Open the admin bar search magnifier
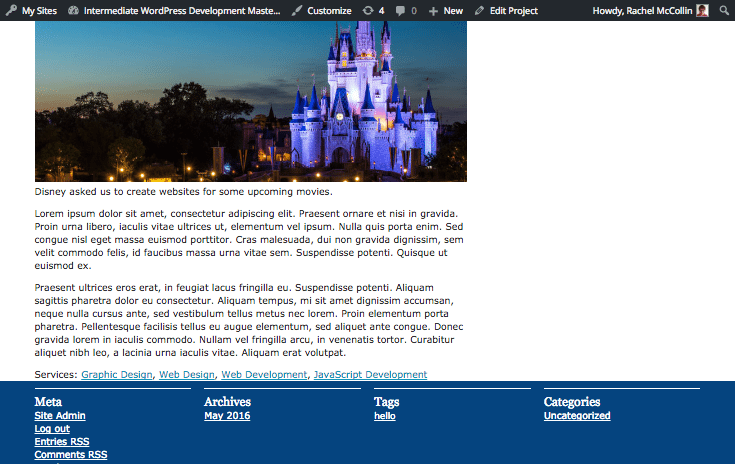This screenshot has height=464, width=735. (x=725, y=10)
